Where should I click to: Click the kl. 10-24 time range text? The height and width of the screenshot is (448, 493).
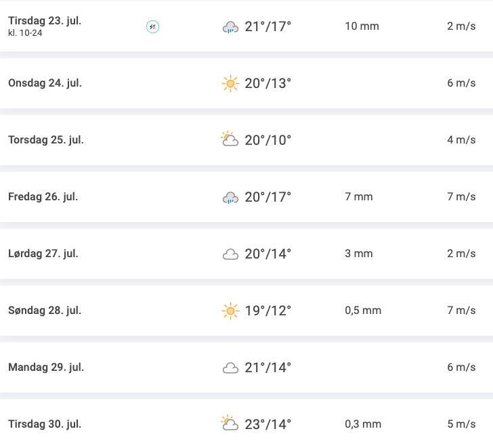pos(25,33)
